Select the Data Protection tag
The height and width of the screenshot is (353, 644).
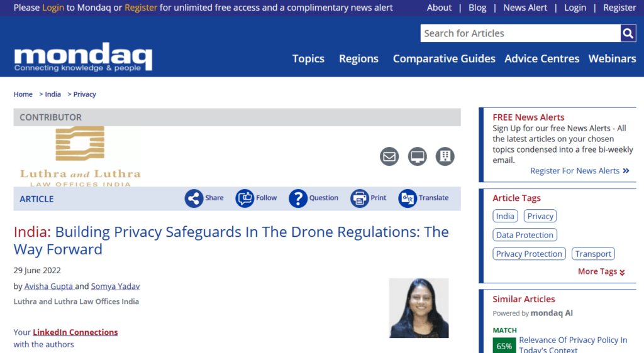click(x=525, y=235)
